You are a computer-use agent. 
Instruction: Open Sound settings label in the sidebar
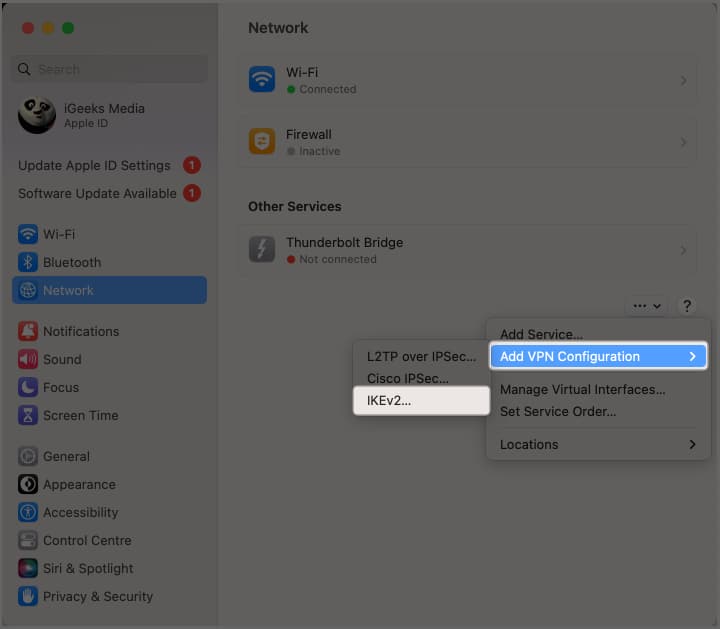pyautogui.click(x=62, y=359)
